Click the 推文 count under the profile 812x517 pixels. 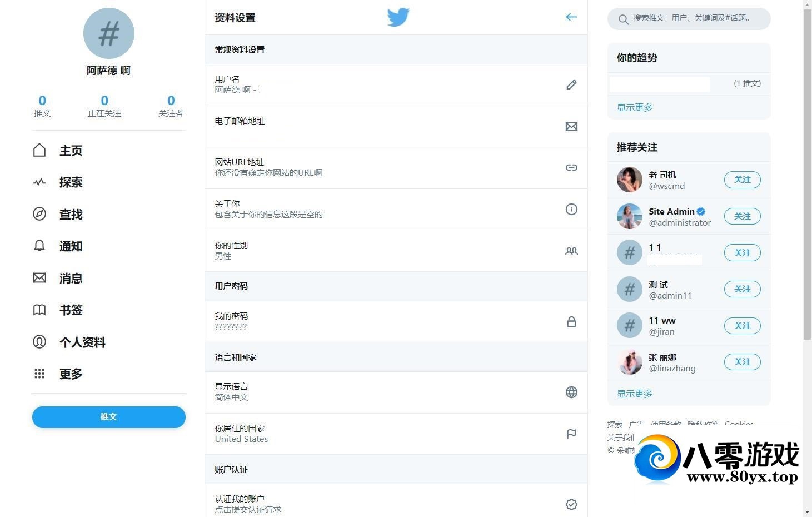click(x=42, y=106)
